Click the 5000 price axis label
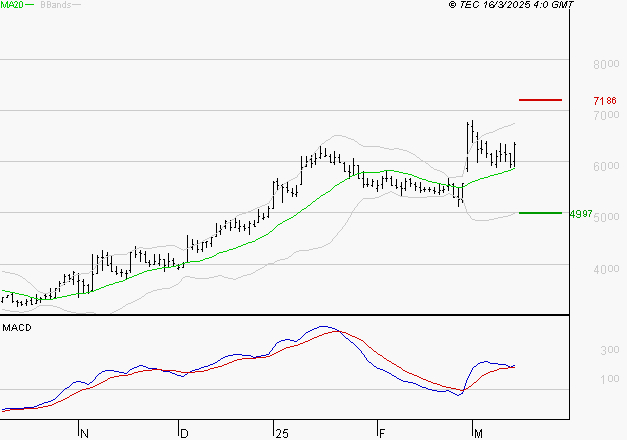Viewport: 627px width, 440px height. click(606, 217)
